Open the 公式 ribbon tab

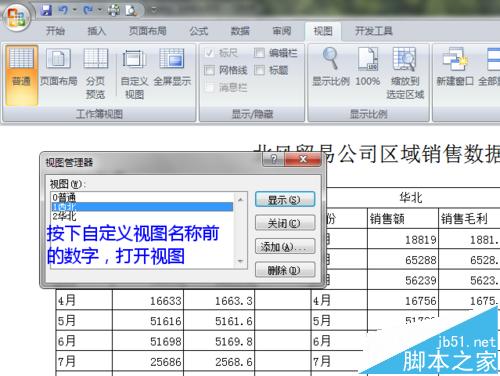pyautogui.click(x=199, y=31)
